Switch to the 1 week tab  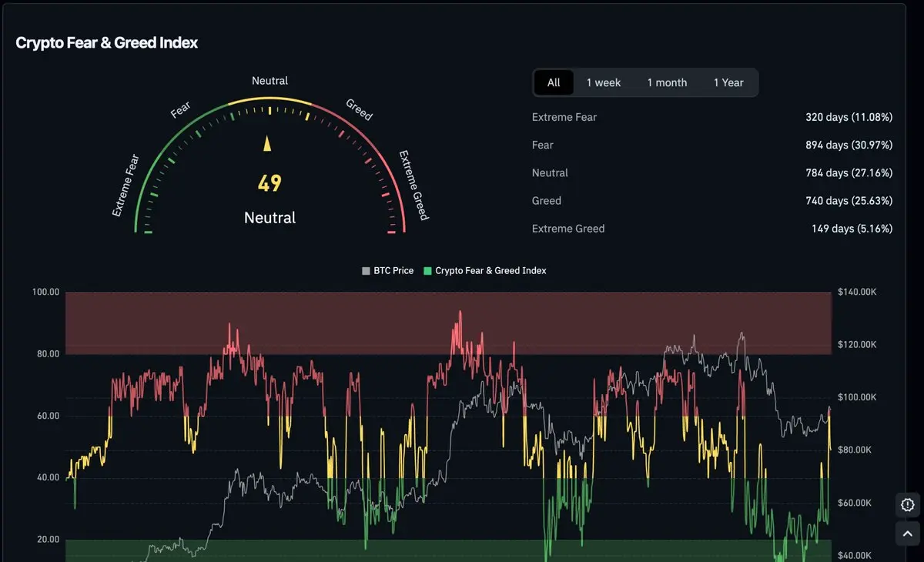click(x=604, y=82)
